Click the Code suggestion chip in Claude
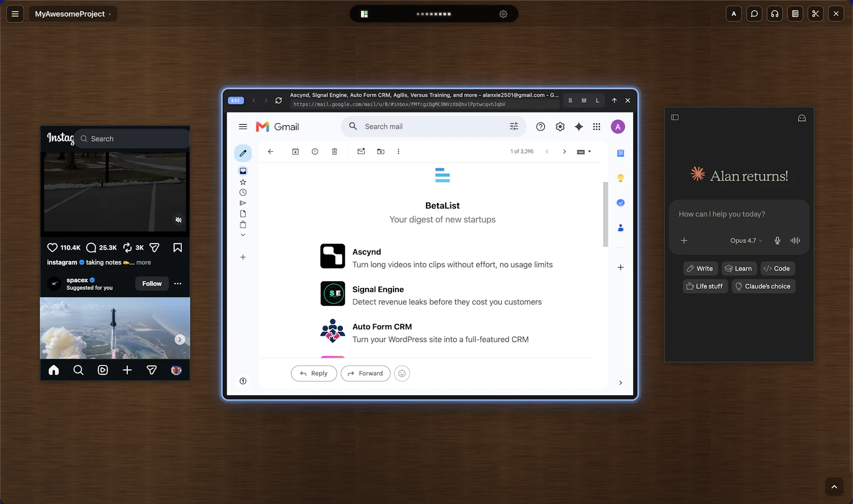This screenshot has height=504, width=853. (x=777, y=269)
